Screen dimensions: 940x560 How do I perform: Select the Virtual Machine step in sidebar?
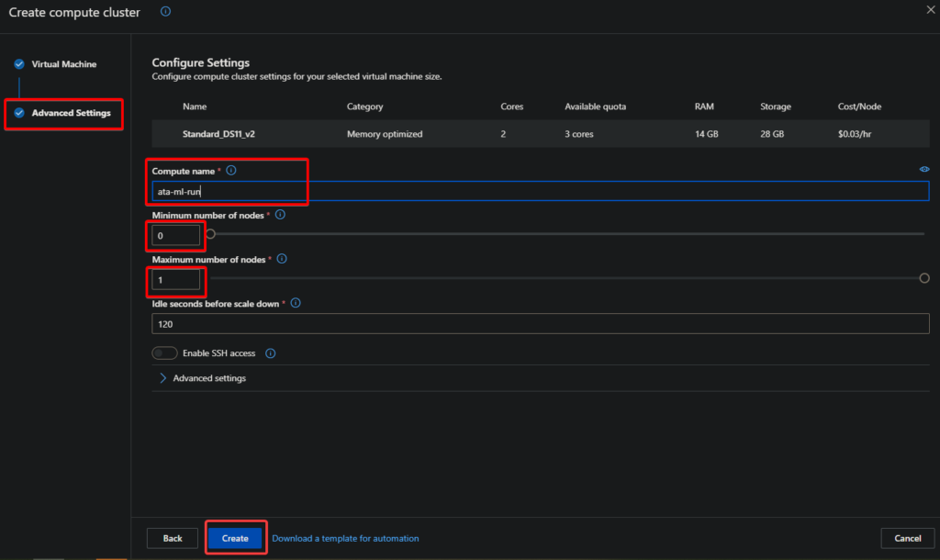tap(65, 64)
